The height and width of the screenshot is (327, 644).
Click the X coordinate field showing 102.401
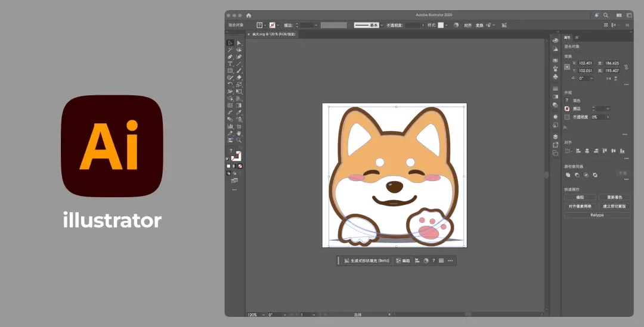[585, 63]
